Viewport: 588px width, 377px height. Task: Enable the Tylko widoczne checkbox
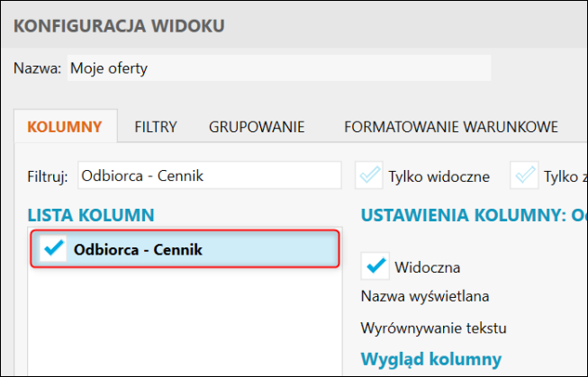click(x=369, y=175)
